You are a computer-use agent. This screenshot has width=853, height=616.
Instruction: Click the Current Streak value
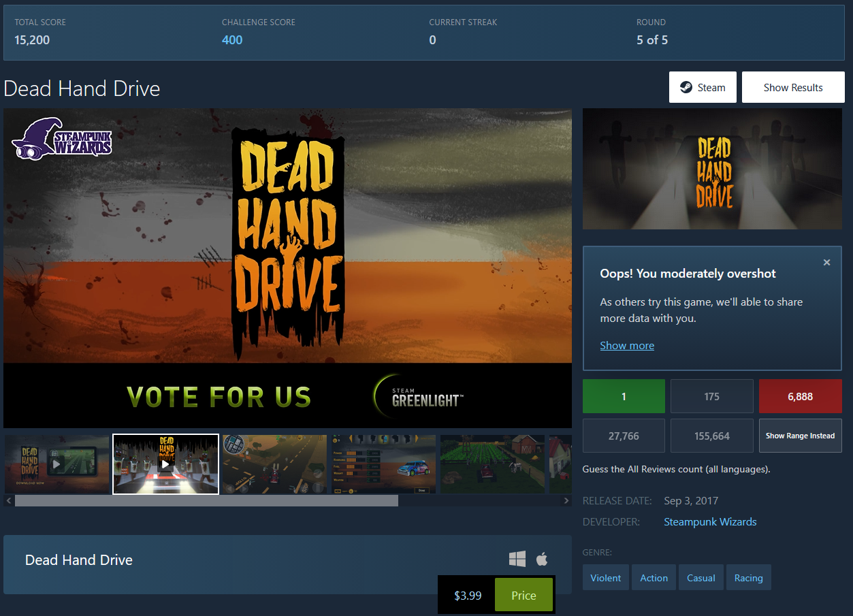[432, 39]
